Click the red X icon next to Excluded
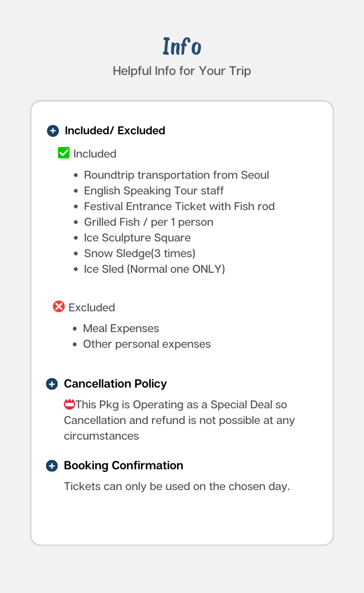The height and width of the screenshot is (593, 364). [x=59, y=306]
